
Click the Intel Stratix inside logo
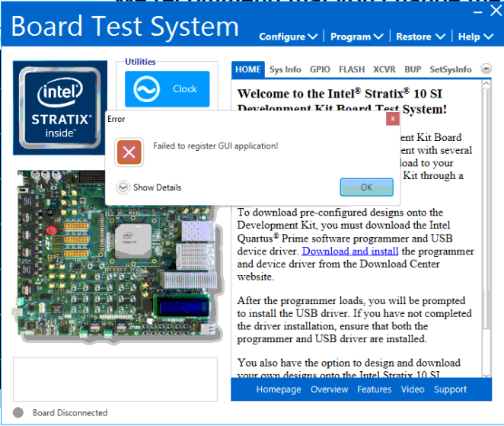click(60, 107)
